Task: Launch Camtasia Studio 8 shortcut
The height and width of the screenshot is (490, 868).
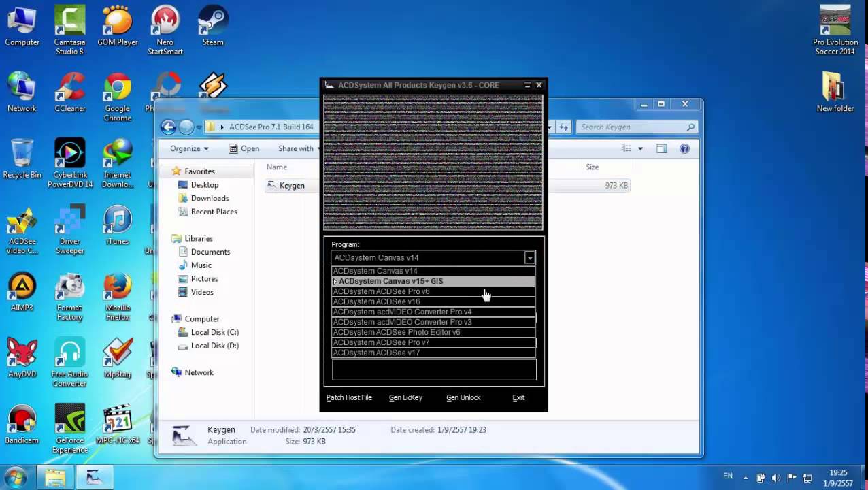Action: coord(69,31)
